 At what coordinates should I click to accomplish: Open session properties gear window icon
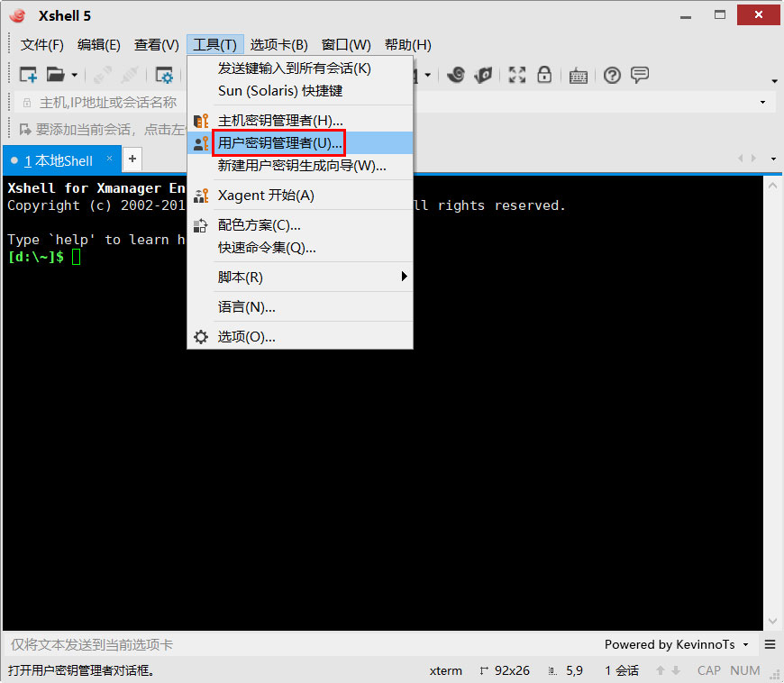(x=164, y=75)
